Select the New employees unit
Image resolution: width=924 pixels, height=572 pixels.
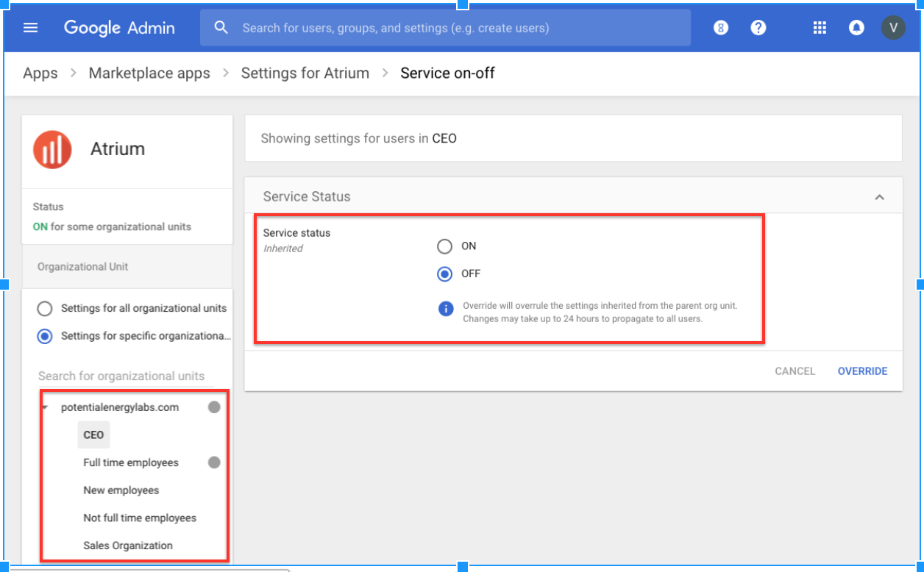(x=121, y=490)
